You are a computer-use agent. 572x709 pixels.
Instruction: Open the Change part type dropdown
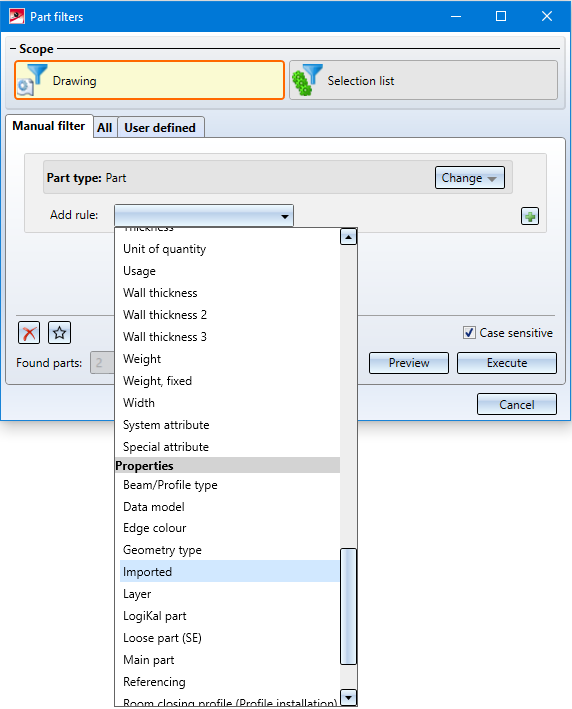470,178
